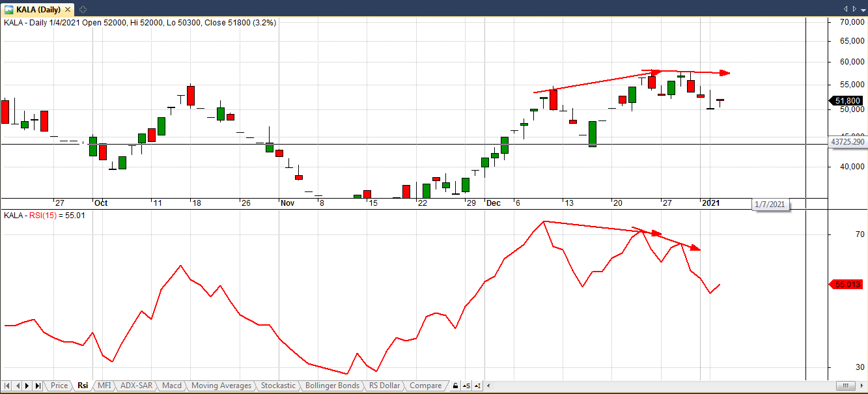Screen dimensions: 868x394
Task: Open the Macd sheet tab
Action: point(172,386)
